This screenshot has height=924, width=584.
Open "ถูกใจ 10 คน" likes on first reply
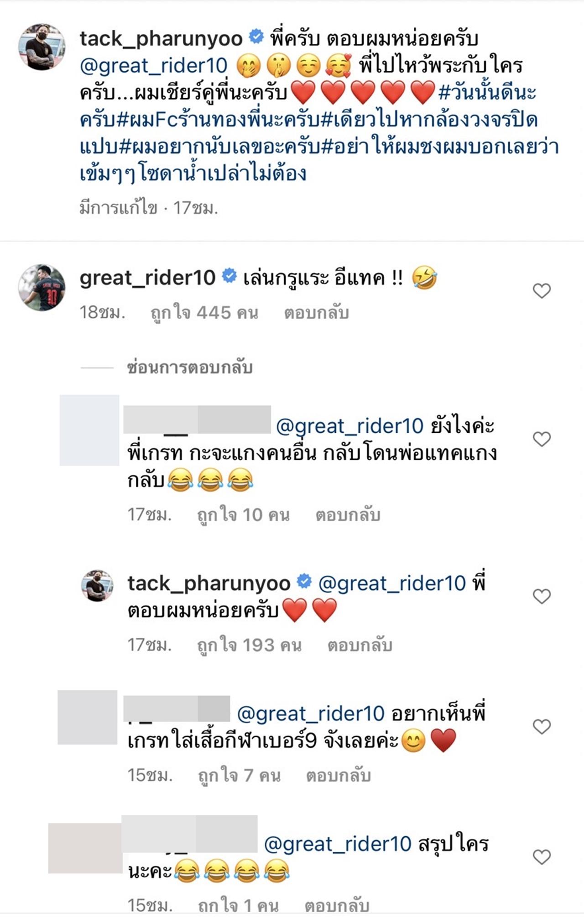(243, 515)
